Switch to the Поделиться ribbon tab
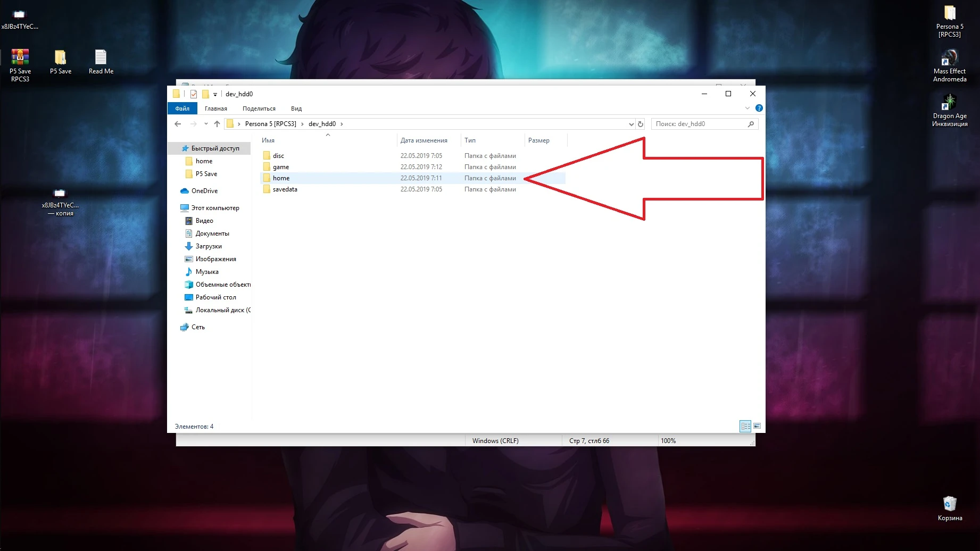The height and width of the screenshot is (551, 980). (259, 108)
